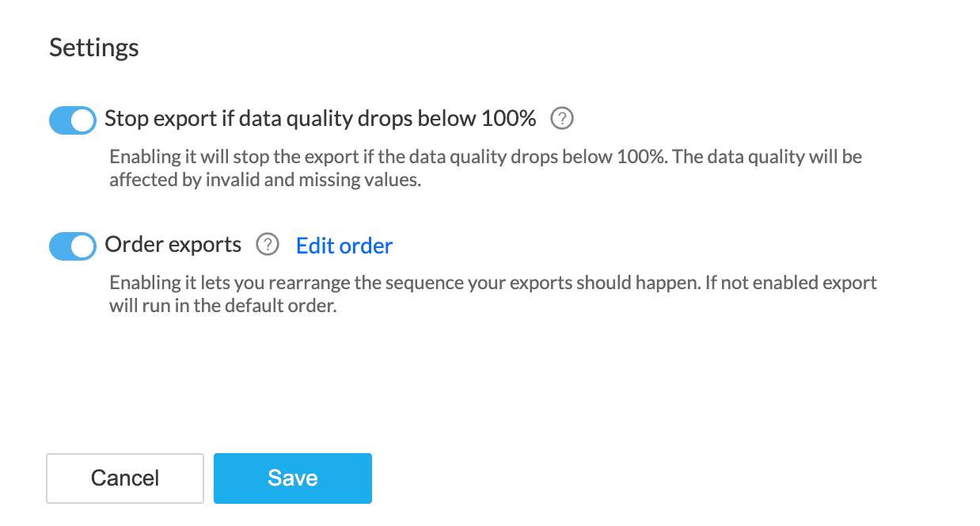The width and height of the screenshot is (980, 526).
Task: Click the Stop export if data quality label
Action: coord(321,119)
